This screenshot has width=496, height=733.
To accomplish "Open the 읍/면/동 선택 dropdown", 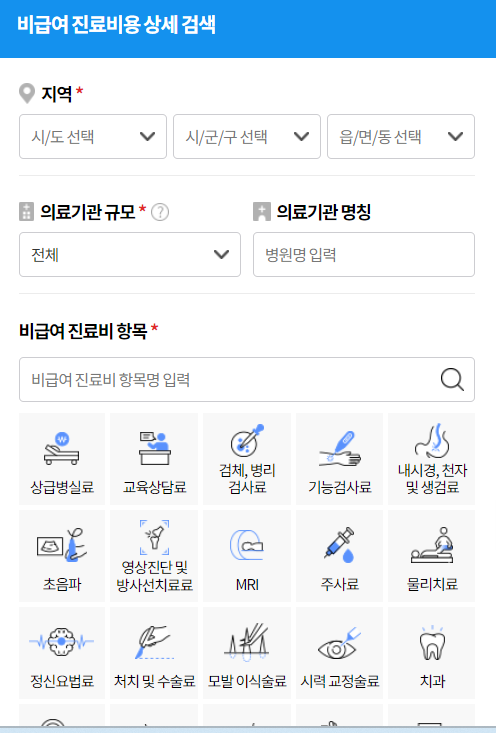I will pyautogui.click(x=401, y=137).
